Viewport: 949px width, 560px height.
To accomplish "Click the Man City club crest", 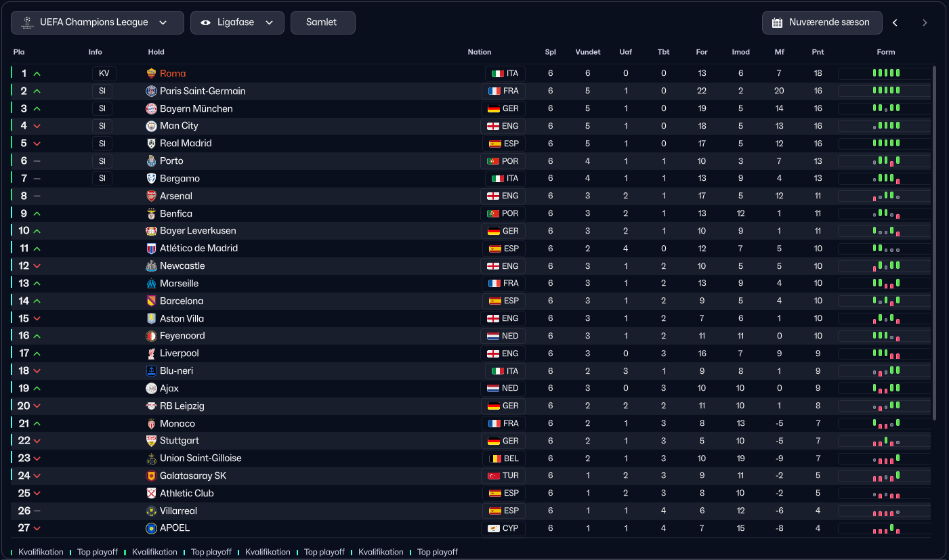I will click(x=152, y=126).
